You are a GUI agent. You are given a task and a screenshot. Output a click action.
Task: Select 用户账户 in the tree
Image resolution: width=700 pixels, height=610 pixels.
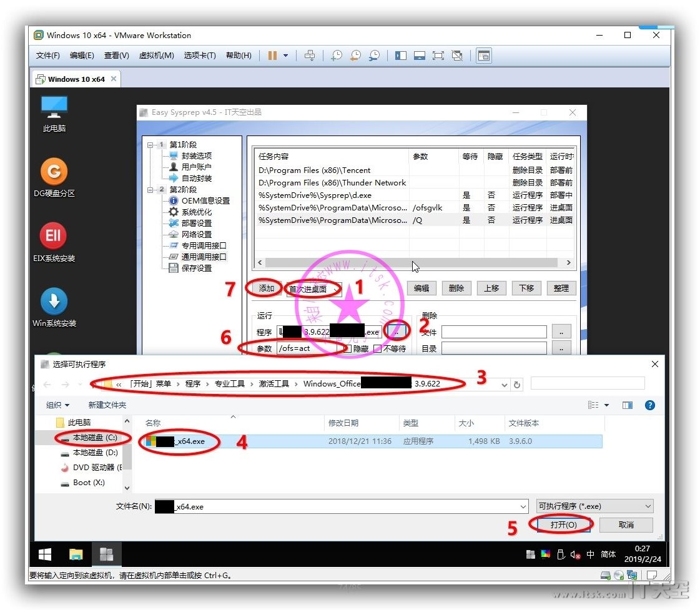click(x=197, y=167)
